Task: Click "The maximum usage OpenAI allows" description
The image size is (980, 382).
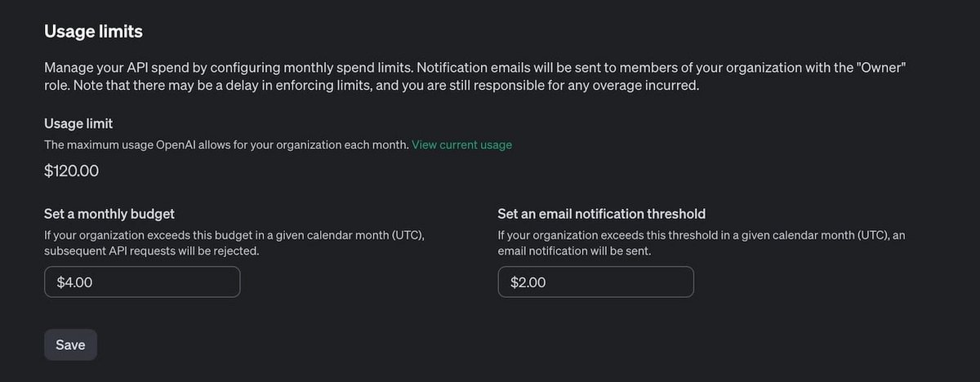Action: point(225,144)
